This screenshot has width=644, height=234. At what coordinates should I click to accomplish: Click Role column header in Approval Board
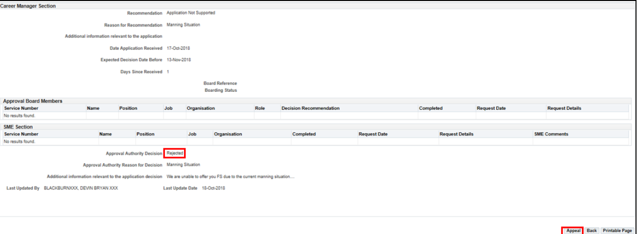click(259, 108)
